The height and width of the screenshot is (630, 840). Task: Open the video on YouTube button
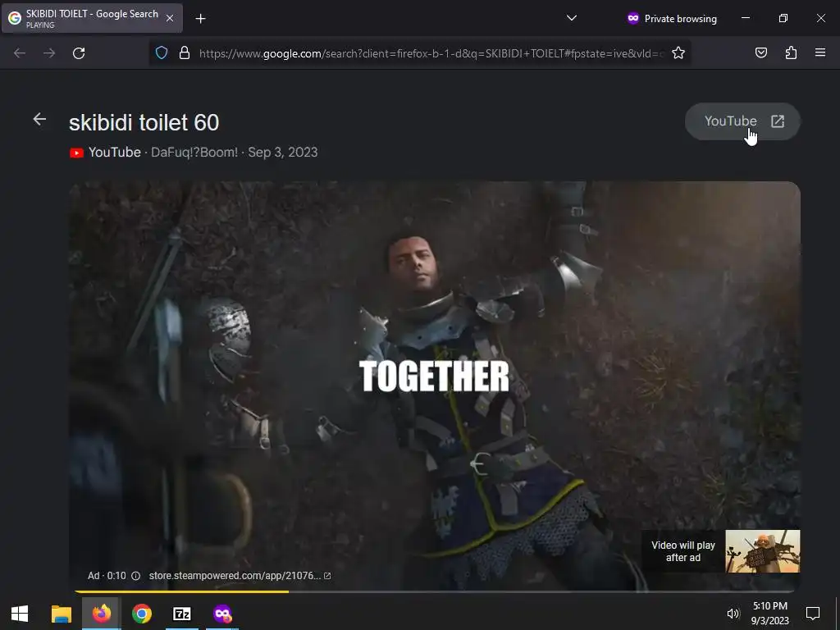click(742, 121)
